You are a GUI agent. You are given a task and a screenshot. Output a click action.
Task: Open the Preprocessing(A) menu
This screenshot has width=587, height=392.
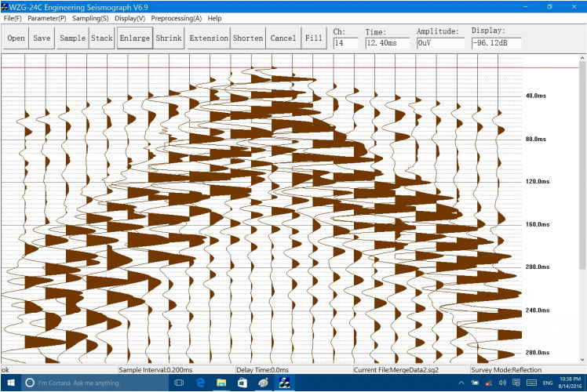177,18
